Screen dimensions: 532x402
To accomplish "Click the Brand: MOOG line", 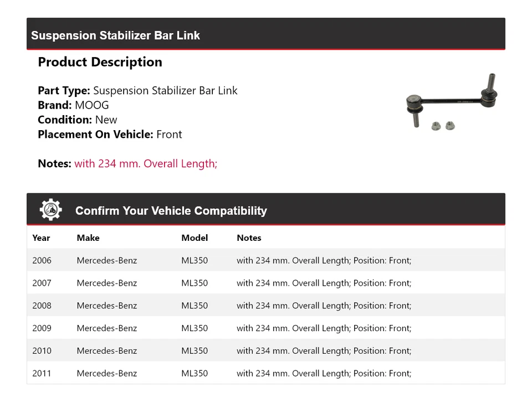I will 73,105.
